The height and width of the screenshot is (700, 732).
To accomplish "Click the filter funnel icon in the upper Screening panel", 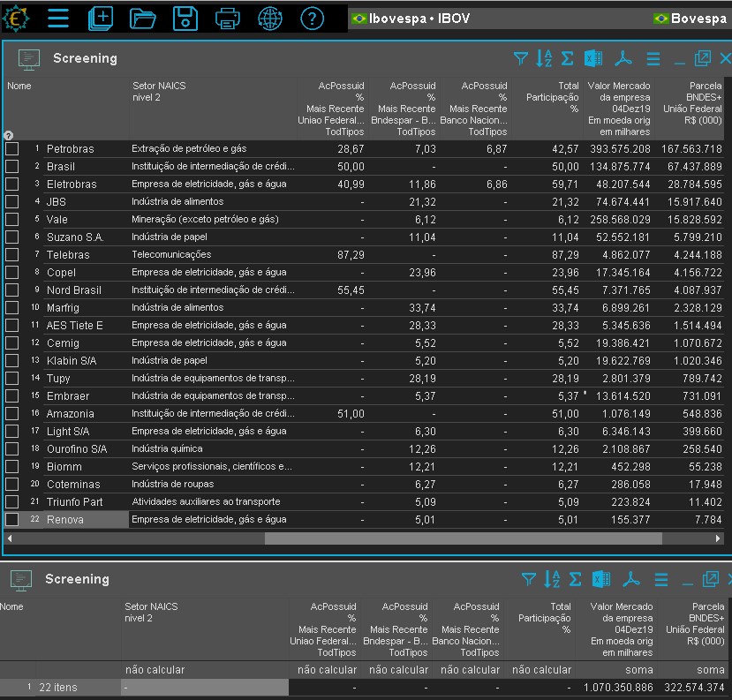I will [x=520, y=58].
